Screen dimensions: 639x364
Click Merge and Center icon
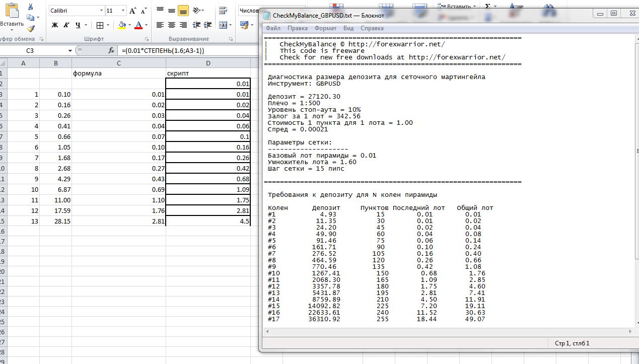click(x=223, y=25)
